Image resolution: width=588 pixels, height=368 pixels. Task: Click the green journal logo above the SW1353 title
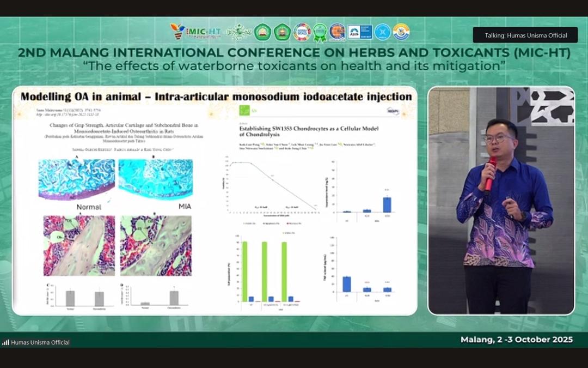[x=244, y=110]
